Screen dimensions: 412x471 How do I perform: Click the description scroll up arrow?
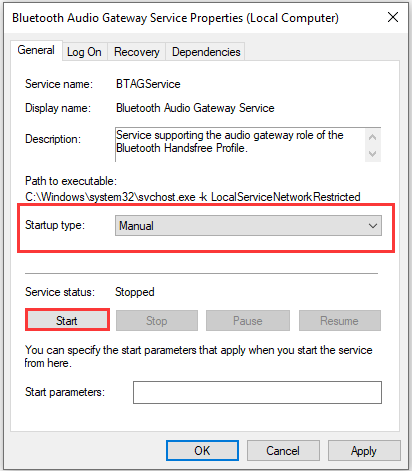[x=373, y=137]
